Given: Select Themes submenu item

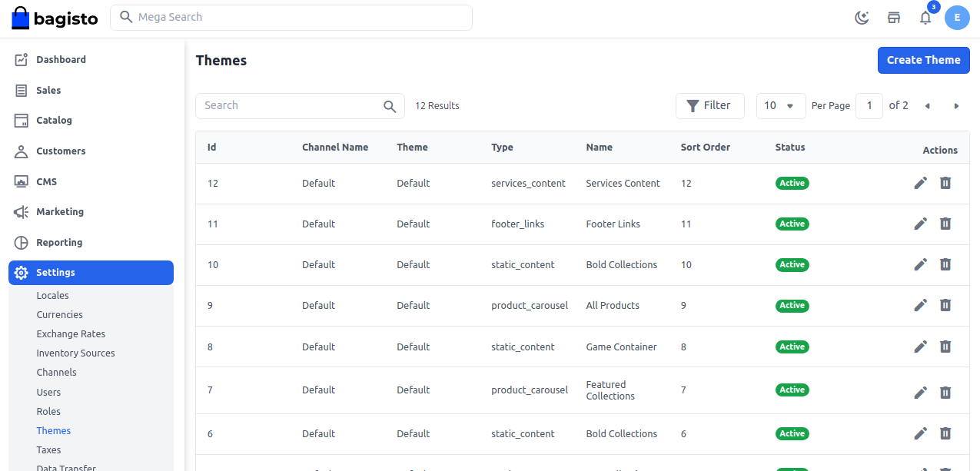Looking at the screenshot, I should (x=54, y=430).
